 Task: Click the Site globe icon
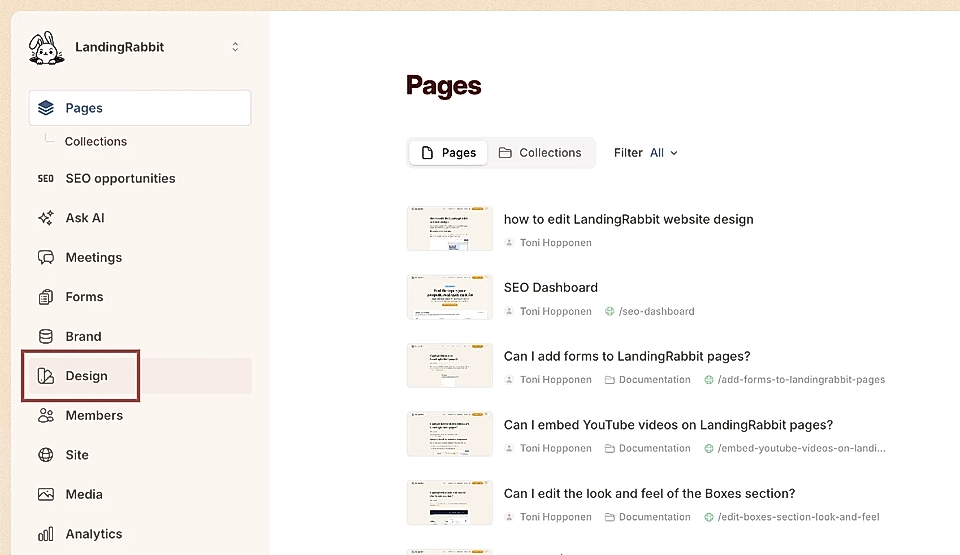coord(46,455)
